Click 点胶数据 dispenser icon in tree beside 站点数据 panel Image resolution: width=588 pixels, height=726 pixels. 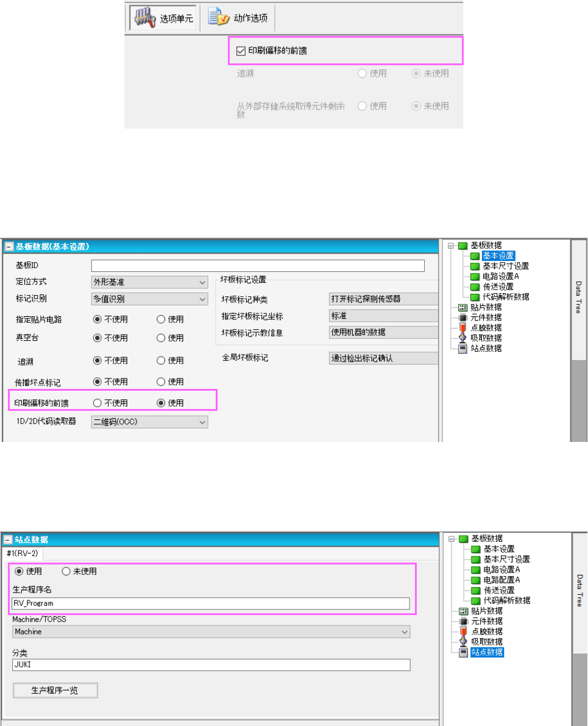tap(464, 632)
